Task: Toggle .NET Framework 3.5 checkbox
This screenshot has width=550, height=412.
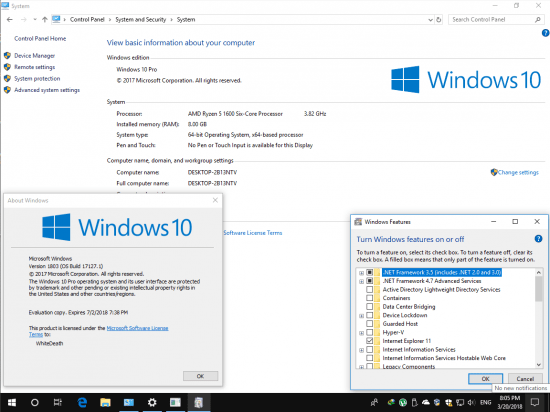Action: [369, 272]
